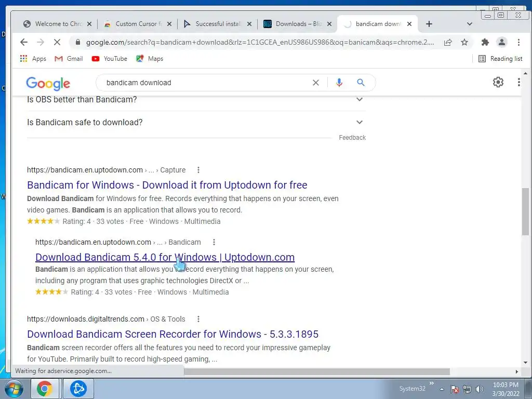Open the Reading list

500,59
